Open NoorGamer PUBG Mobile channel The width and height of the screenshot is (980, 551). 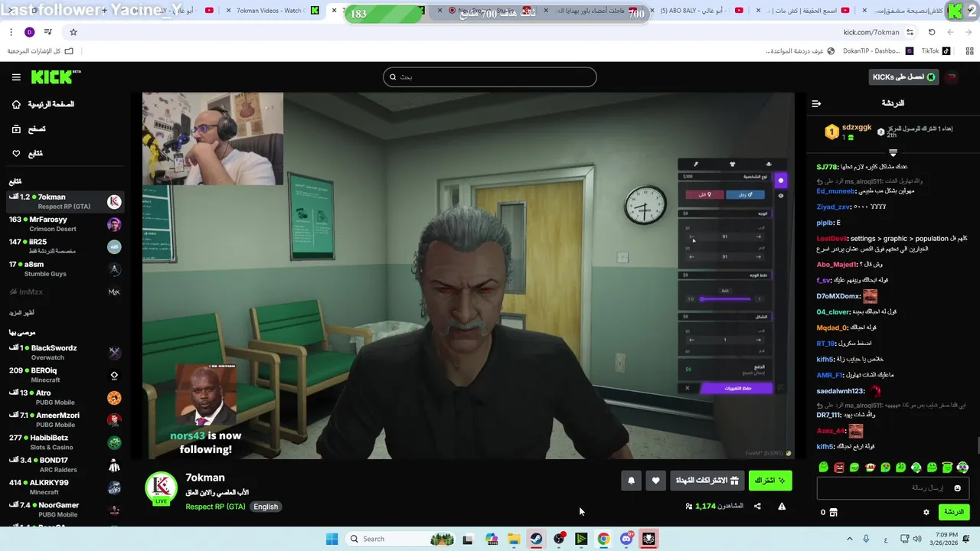64,510
